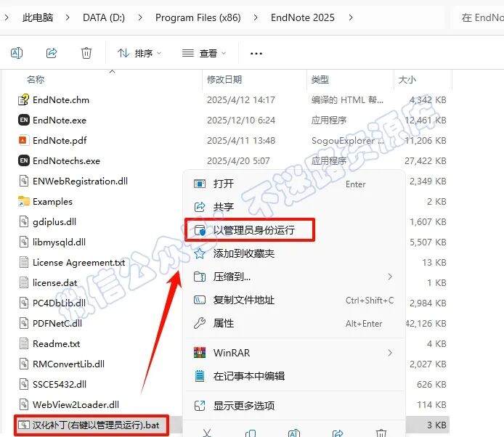Expand the 压缩到... submenu arrow
This screenshot has height=437, width=504.
pyautogui.click(x=390, y=277)
